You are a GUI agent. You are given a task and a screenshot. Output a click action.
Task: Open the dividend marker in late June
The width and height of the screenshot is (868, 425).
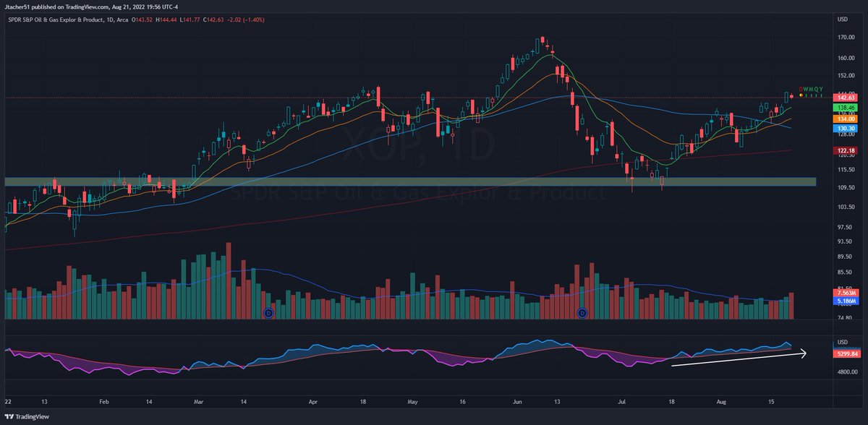coord(582,313)
